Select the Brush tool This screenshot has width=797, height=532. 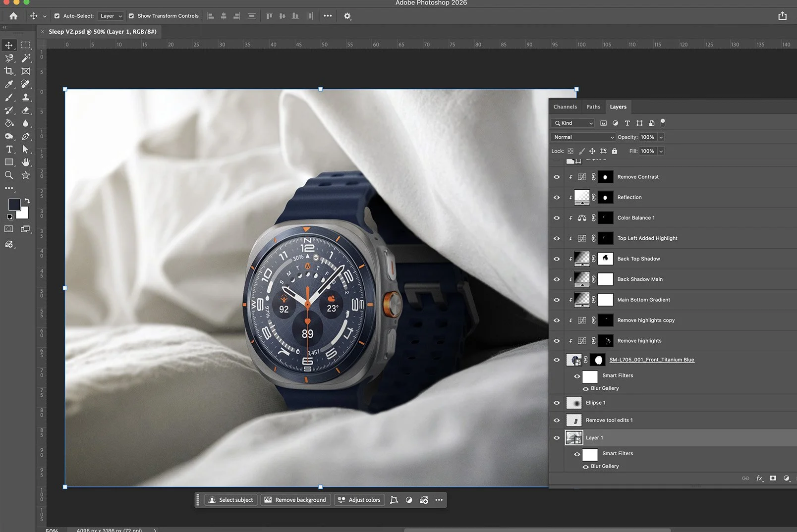(9, 98)
